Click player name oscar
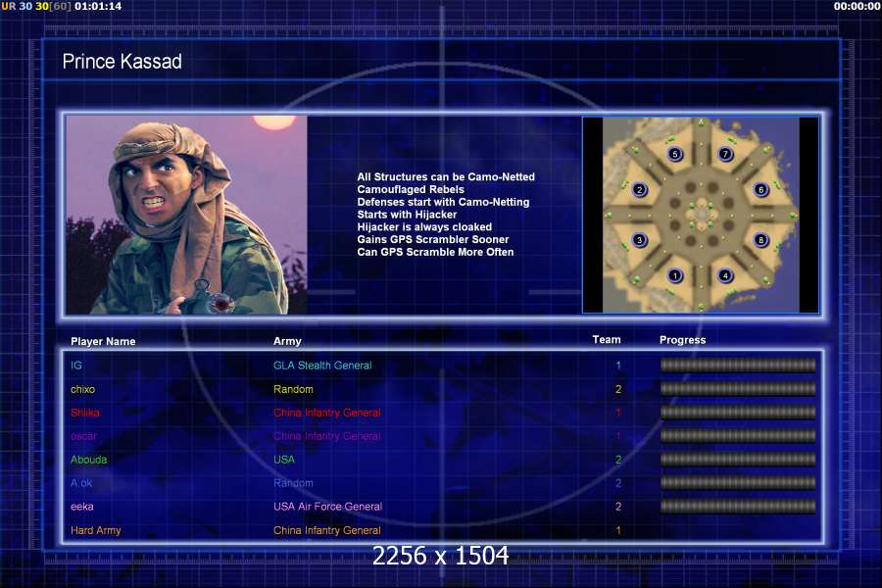 (83, 436)
